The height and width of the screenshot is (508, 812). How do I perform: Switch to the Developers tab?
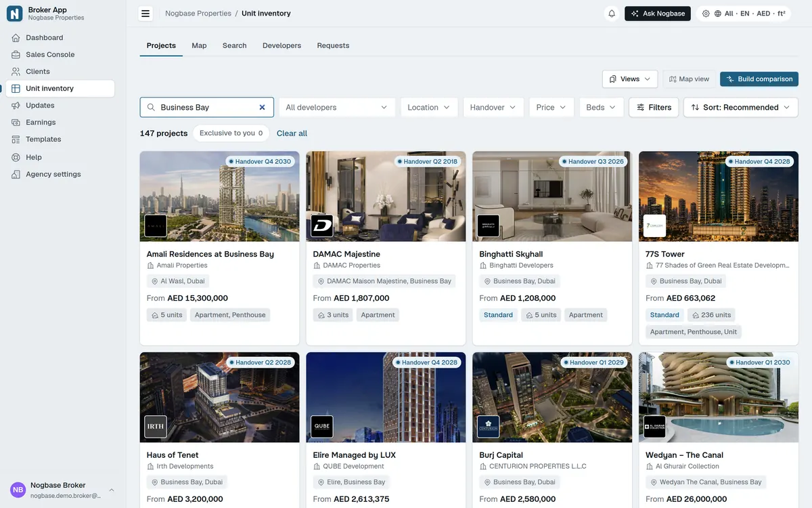tap(281, 45)
